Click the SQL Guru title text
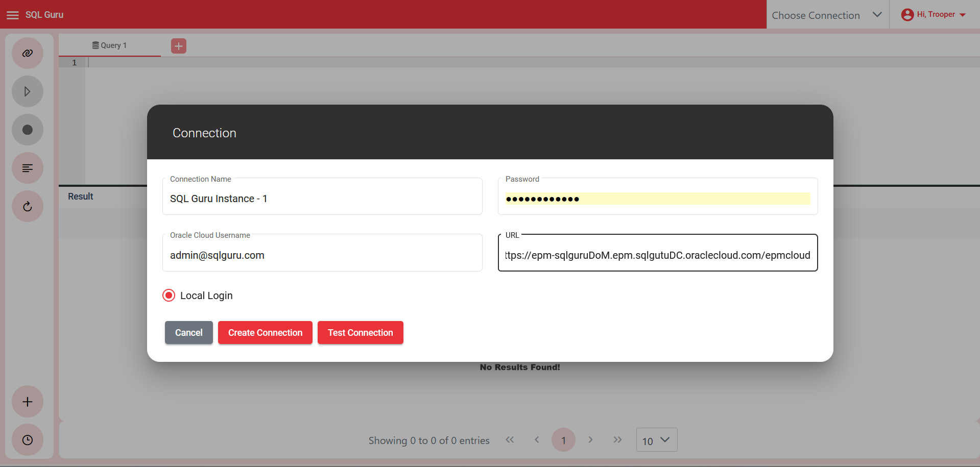 [44, 15]
